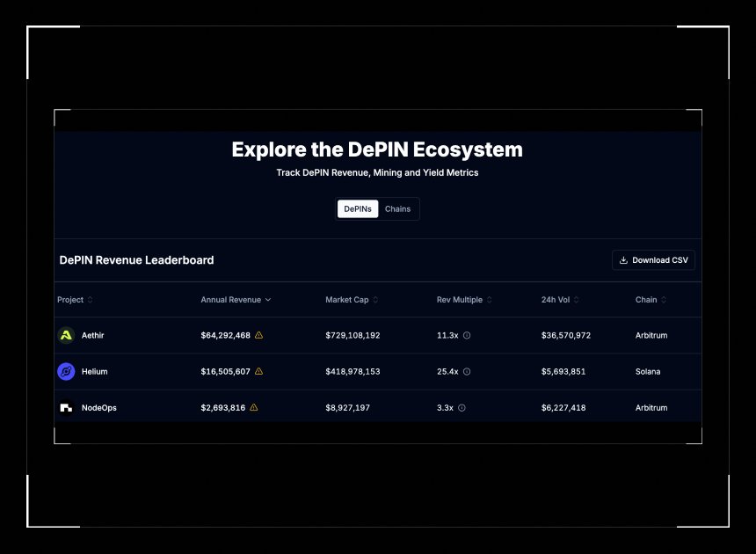
Task: Select Aethir annual revenue $64,292,468
Action: coord(225,335)
